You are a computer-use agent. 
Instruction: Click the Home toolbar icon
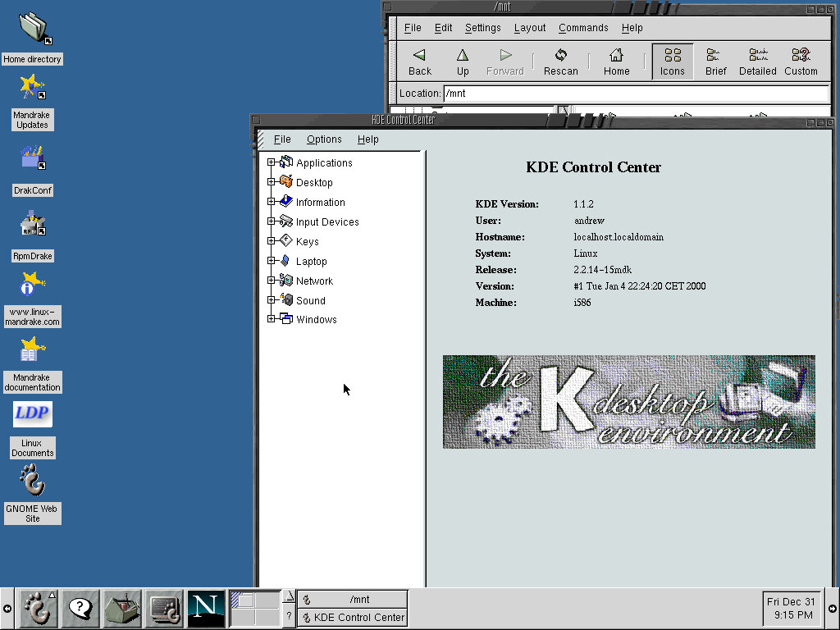click(616, 60)
